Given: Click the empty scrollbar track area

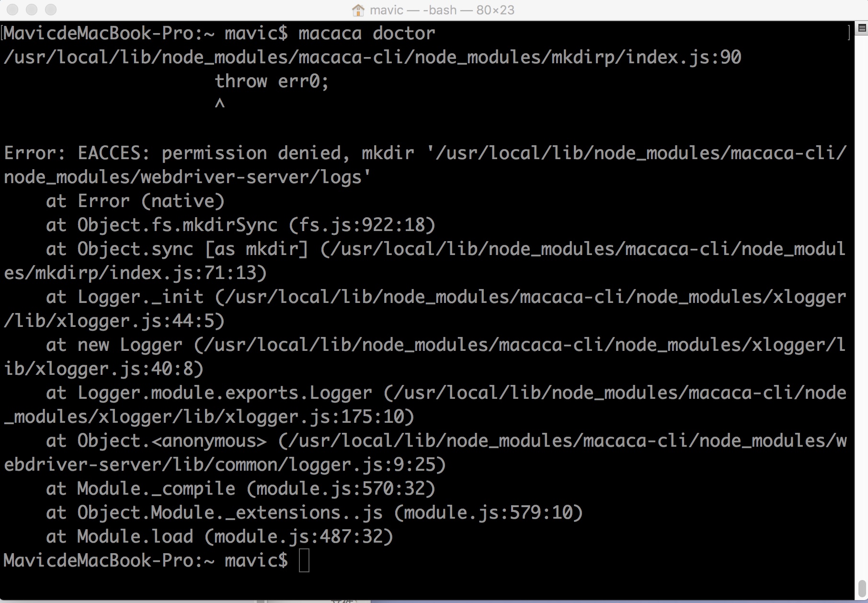Looking at the screenshot, I should pos(862,307).
